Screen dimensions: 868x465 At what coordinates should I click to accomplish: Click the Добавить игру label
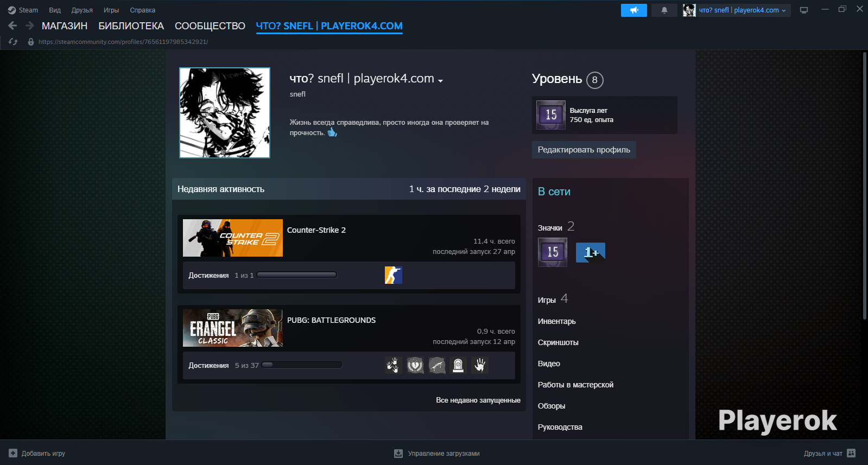[43, 454]
